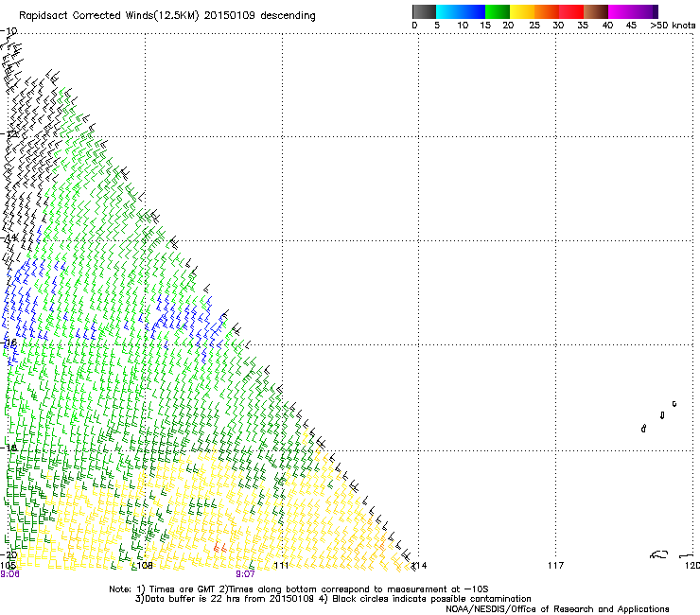The height and width of the screenshot is (615, 700).
Task: Click the '>50 knots' legend label
Action: coord(673,26)
